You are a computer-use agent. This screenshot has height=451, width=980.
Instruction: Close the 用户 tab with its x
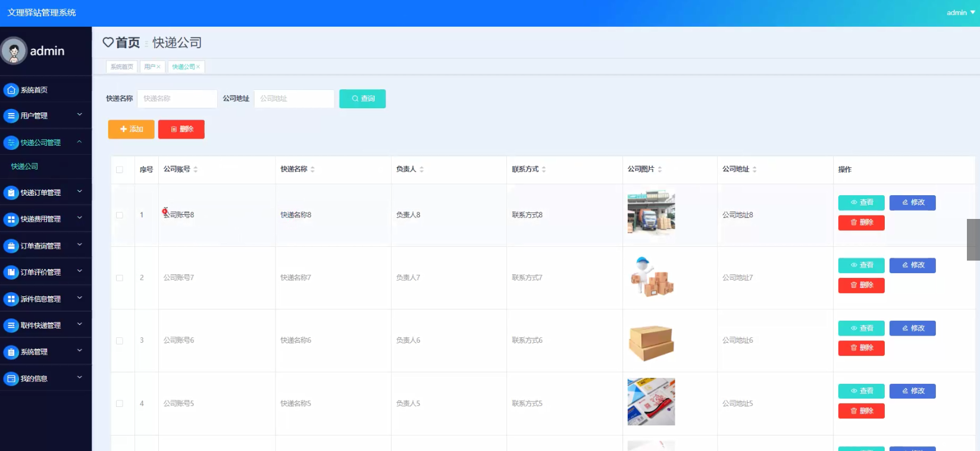pos(158,67)
